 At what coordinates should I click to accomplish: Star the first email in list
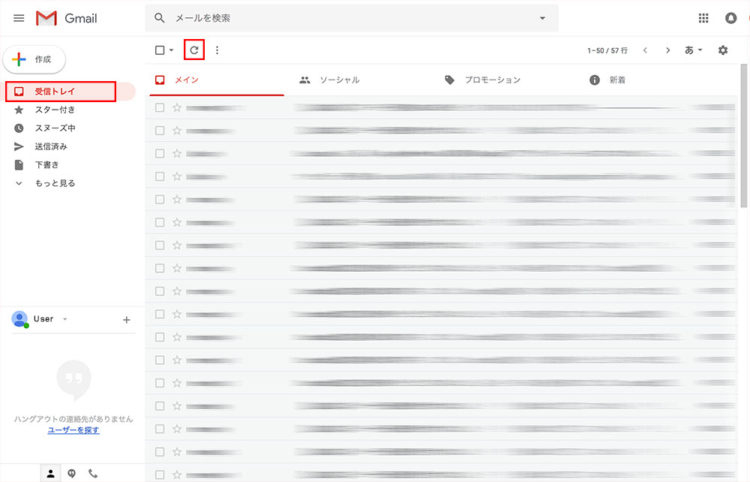177,107
